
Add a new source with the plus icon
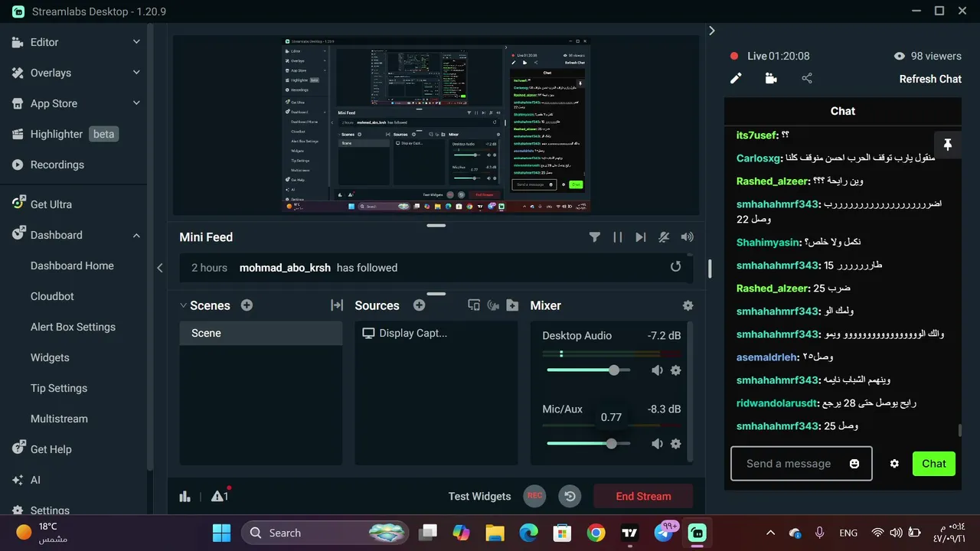(x=419, y=305)
